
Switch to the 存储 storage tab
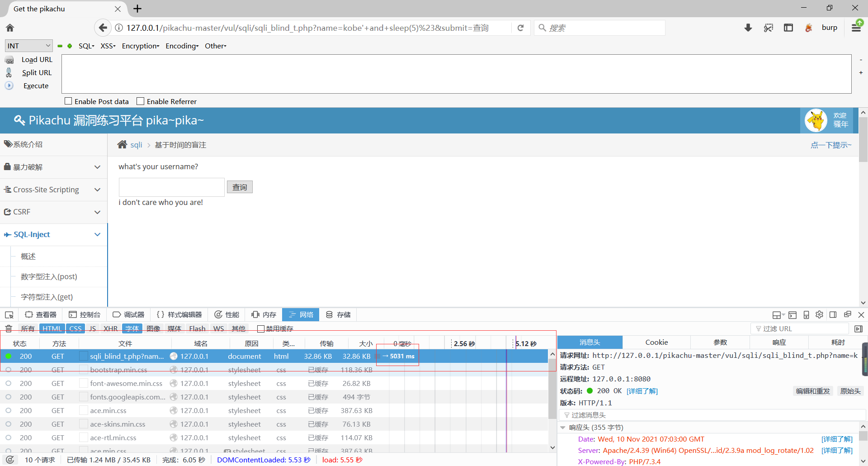[x=339, y=314]
